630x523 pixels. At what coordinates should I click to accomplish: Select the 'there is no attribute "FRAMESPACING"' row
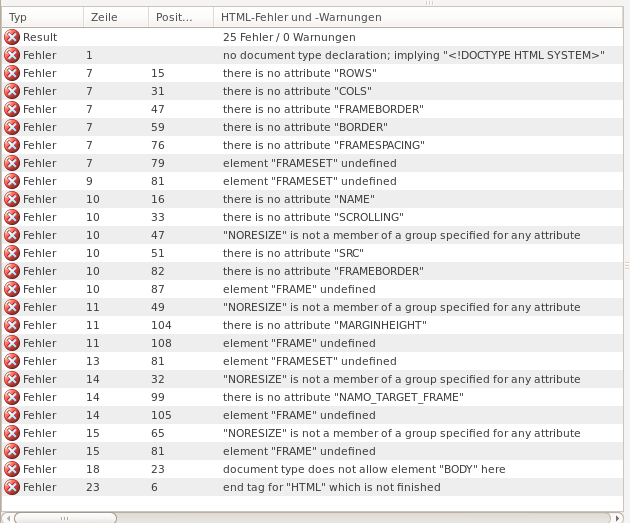click(324, 145)
